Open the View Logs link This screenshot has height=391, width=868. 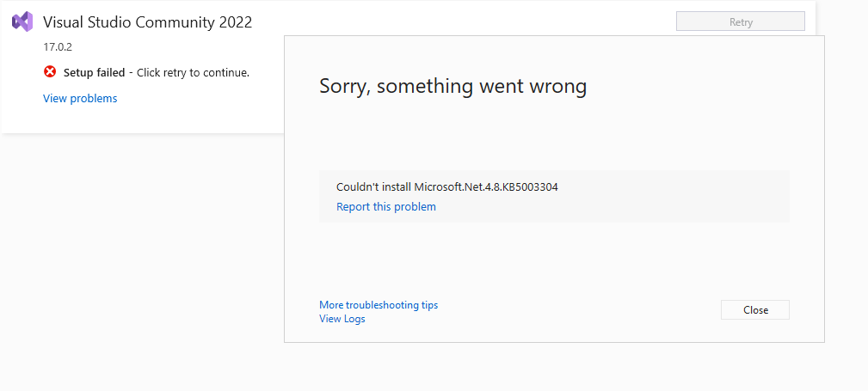(342, 319)
